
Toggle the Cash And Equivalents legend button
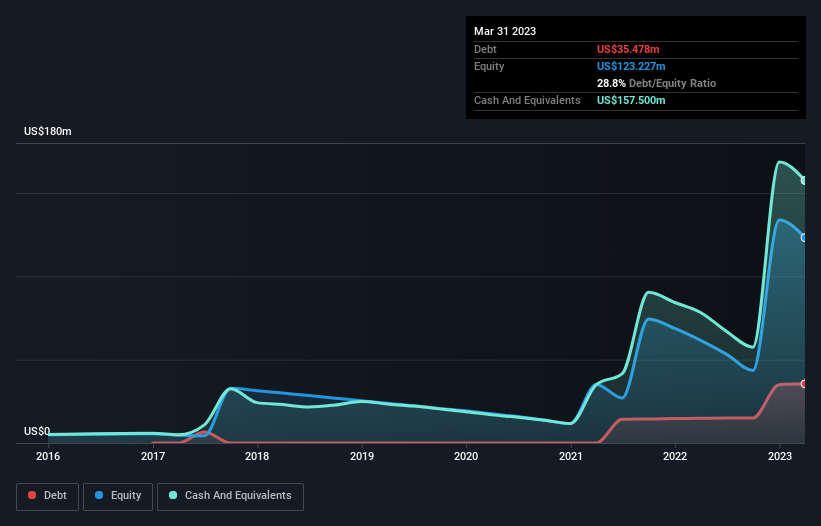point(230,496)
